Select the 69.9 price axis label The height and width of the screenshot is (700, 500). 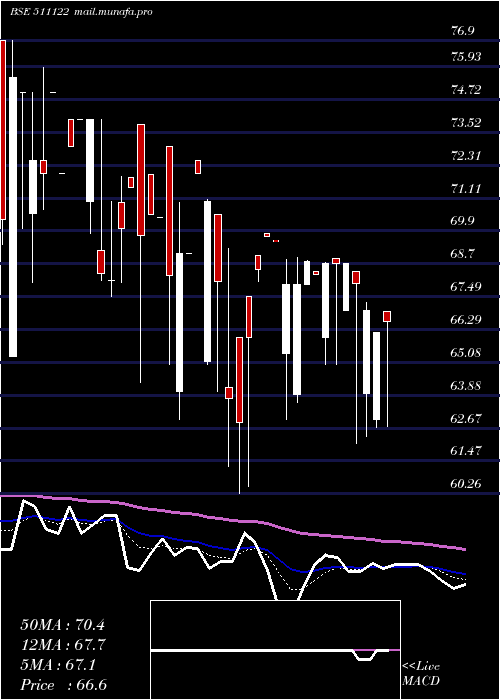coord(463,221)
